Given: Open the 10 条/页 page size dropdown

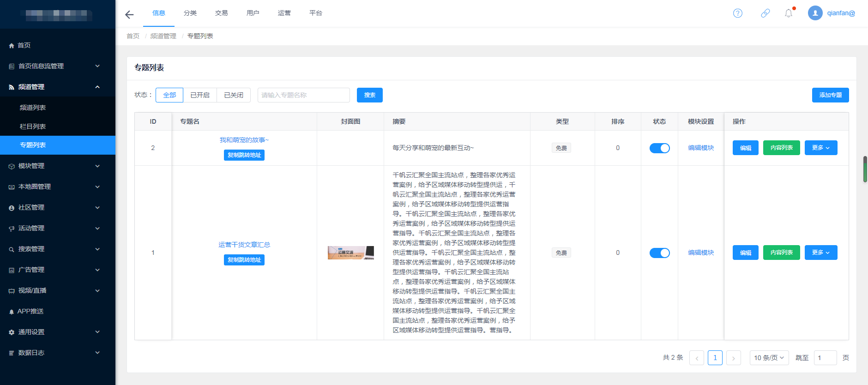Looking at the screenshot, I should 769,358.
